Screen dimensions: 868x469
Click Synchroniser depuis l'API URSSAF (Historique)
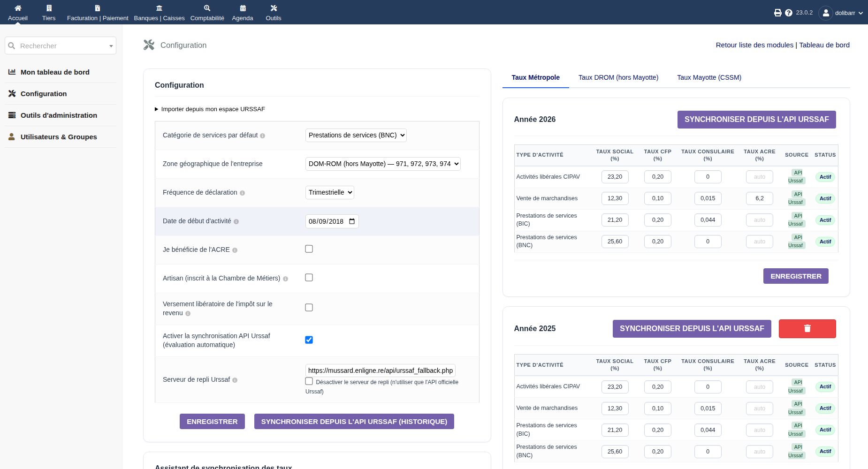(x=354, y=421)
